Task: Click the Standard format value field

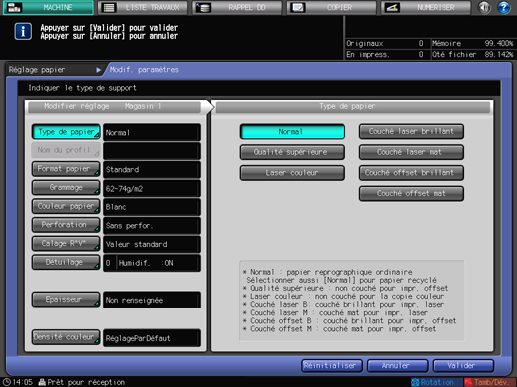Action: pos(152,170)
